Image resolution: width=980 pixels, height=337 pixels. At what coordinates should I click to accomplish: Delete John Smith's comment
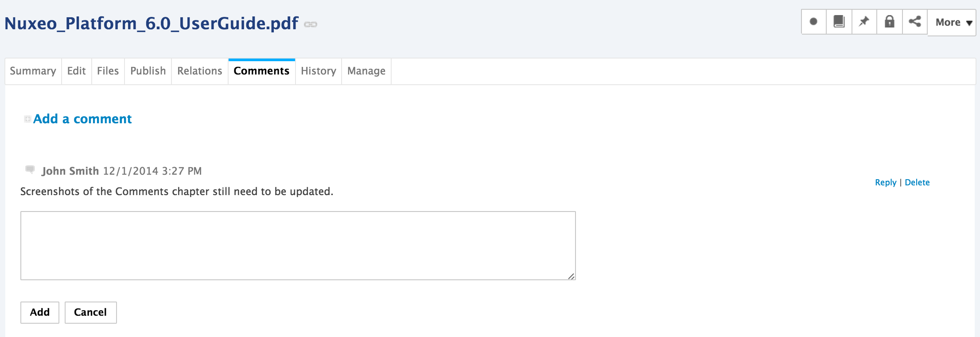pos(917,183)
